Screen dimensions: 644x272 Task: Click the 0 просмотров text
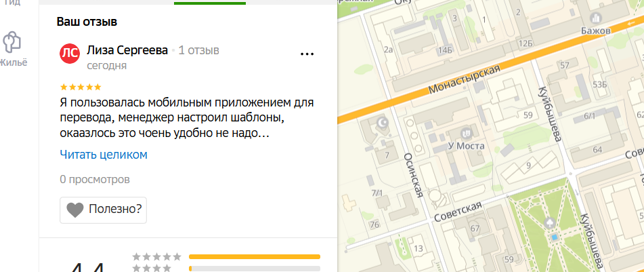click(95, 180)
